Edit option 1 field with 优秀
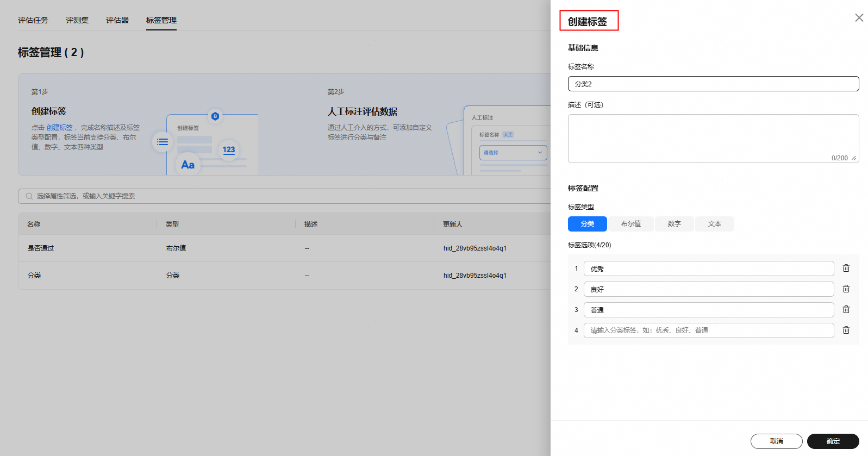Screen dimensions: 868x456 pyautogui.click(x=709, y=268)
